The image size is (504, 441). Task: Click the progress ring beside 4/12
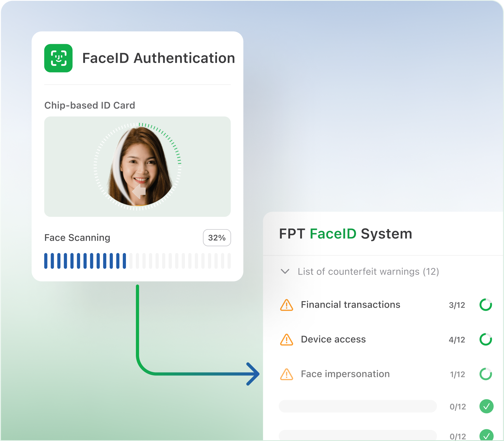[486, 339]
